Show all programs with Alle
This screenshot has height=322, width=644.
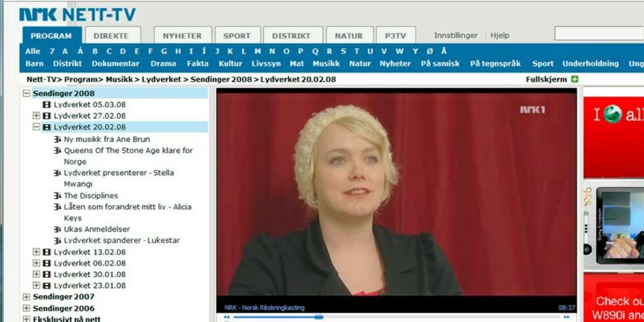33,51
